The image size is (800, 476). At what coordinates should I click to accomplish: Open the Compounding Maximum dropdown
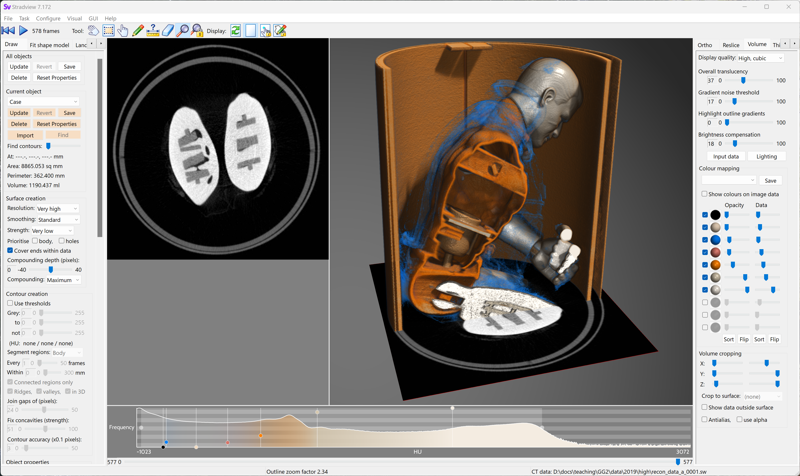point(63,280)
